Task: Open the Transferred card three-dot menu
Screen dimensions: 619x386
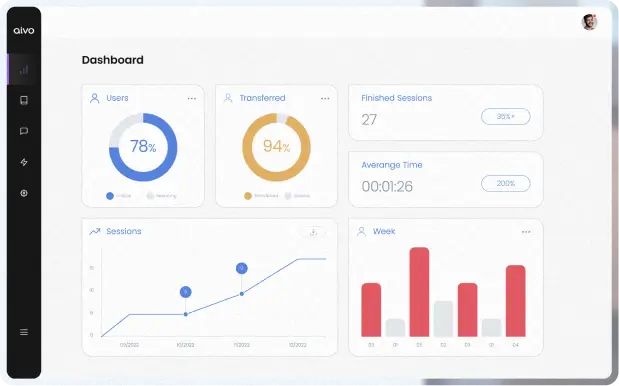Action: pyautogui.click(x=325, y=98)
